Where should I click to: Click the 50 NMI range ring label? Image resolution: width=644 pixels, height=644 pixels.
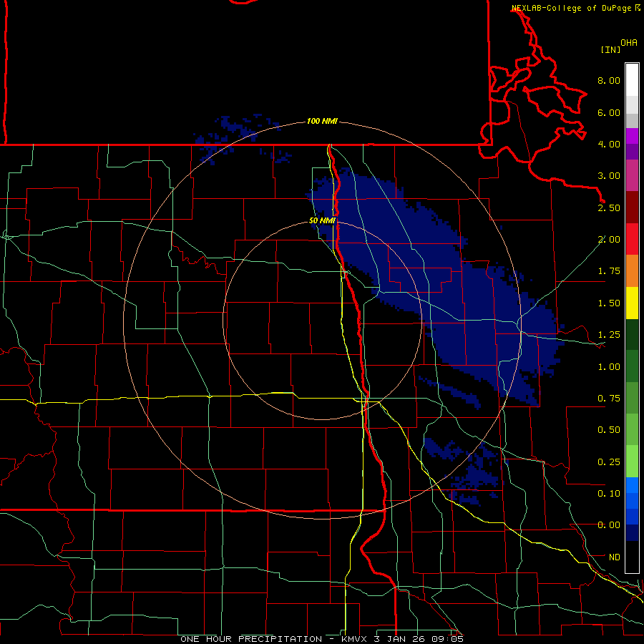[x=322, y=221]
